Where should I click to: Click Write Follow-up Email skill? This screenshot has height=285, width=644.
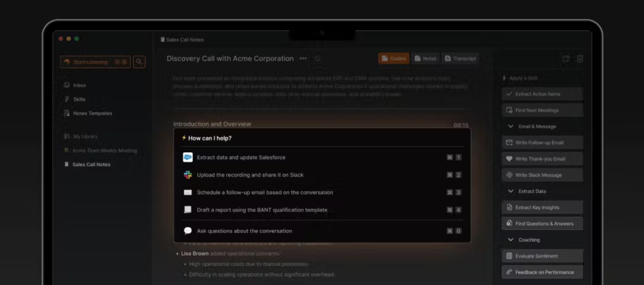click(x=542, y=142)
